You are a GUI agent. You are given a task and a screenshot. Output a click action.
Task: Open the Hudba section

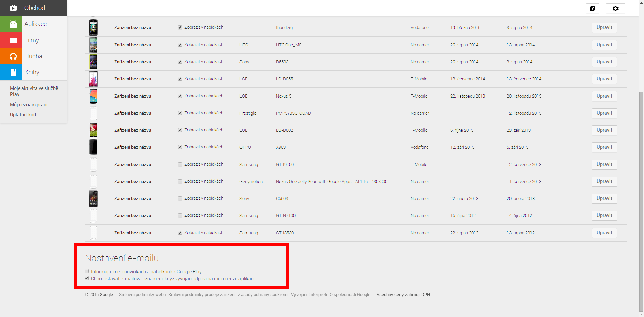tap(33, 56)
